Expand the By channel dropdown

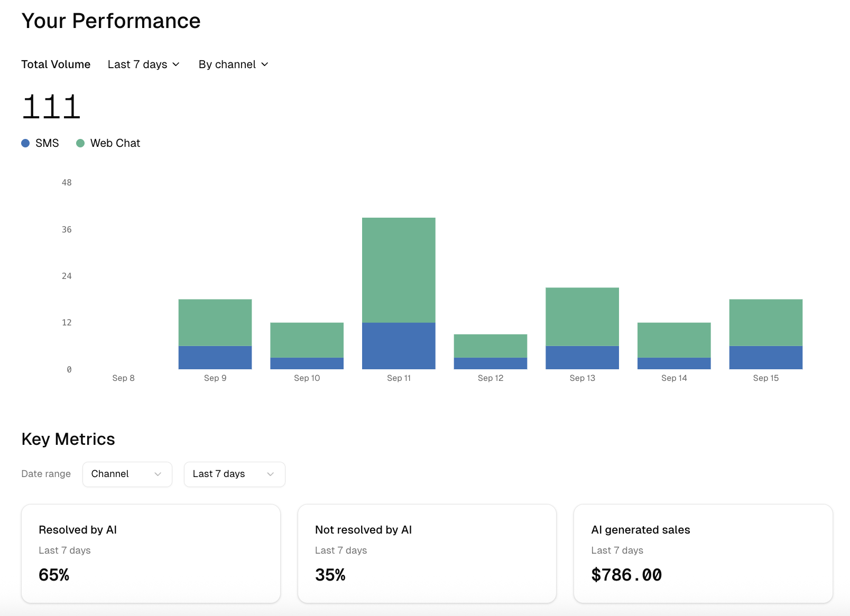click(x=233, y=64)
